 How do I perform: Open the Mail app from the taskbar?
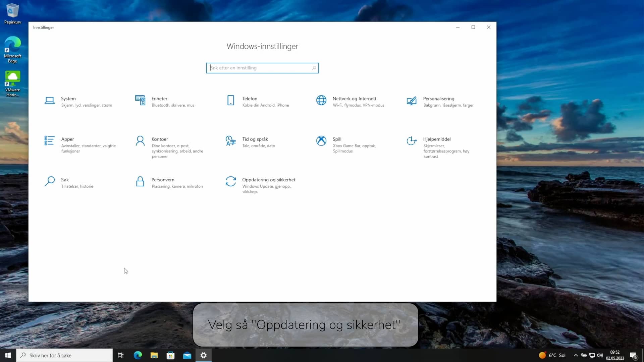coord(187,355)
